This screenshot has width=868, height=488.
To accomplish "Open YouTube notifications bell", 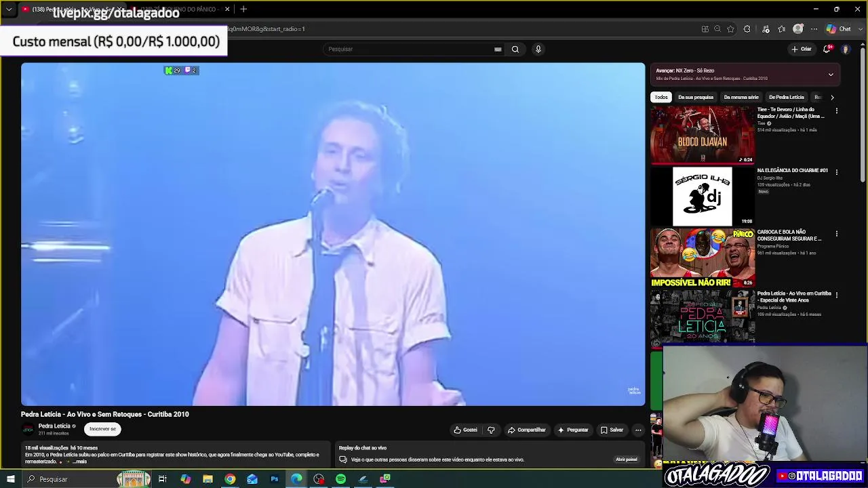I will click(827, 49).
